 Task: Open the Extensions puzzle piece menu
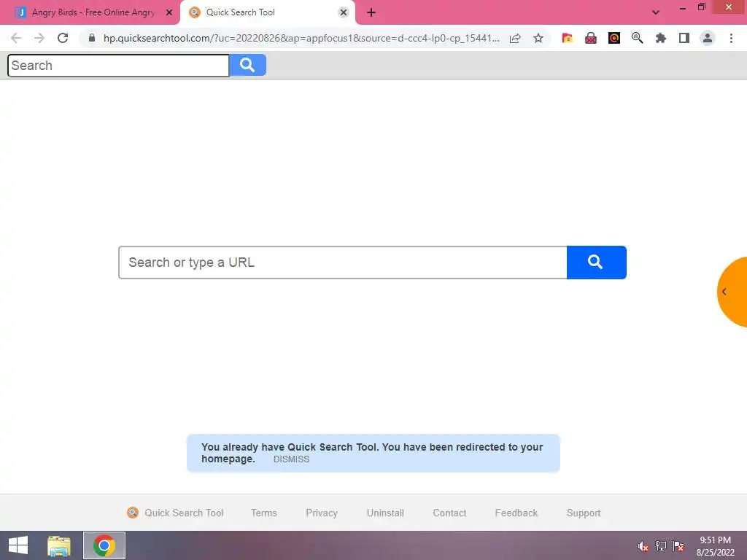pos(661,38)
